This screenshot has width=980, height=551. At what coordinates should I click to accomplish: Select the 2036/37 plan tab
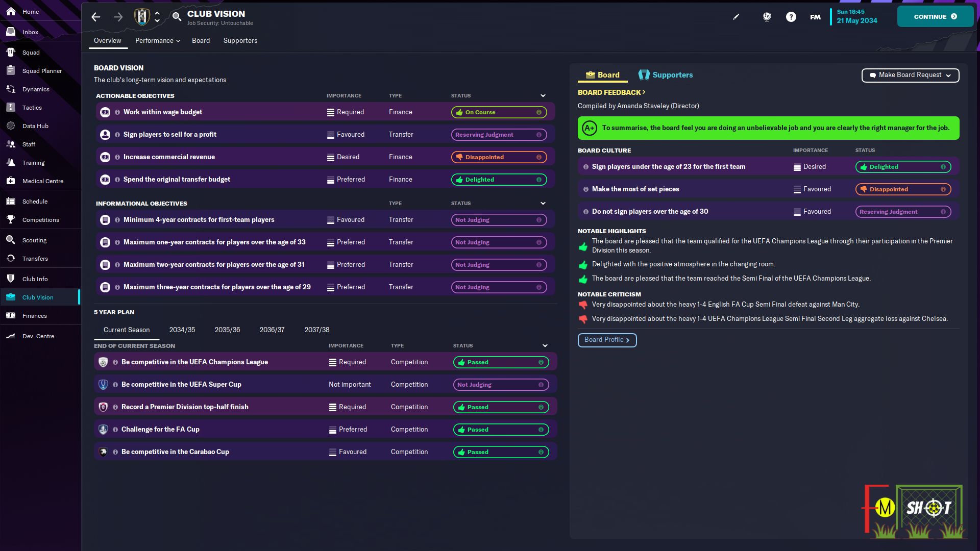pos(272,330)
